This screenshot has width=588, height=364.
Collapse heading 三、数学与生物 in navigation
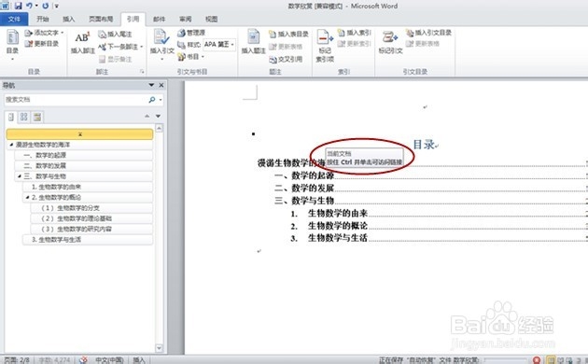[20, 176]
